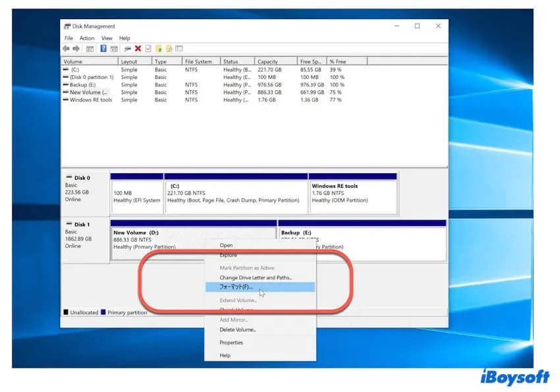
Task: Click the blue question mark Help toolbar icon
Action: click(x=103, y=49)
